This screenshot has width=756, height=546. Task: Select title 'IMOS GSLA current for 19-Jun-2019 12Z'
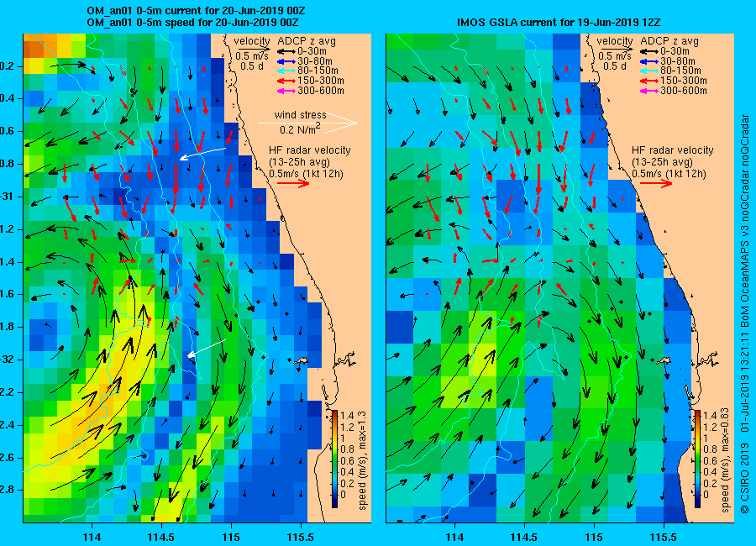(559, 23)
